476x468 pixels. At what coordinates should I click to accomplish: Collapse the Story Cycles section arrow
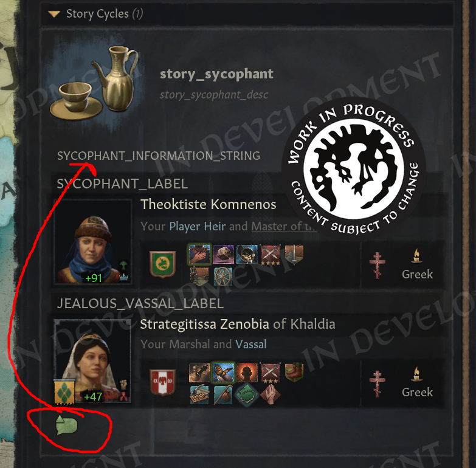tap(54, 14)
